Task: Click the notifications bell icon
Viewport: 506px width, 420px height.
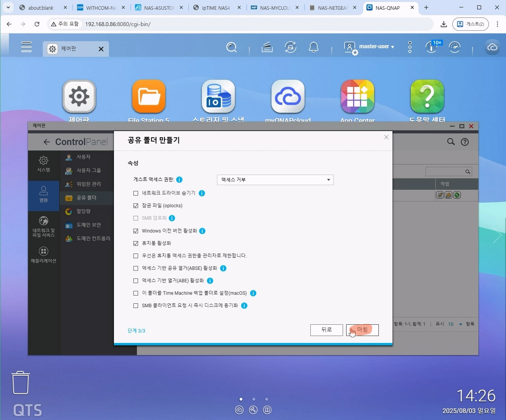Action: click(313, 47)
